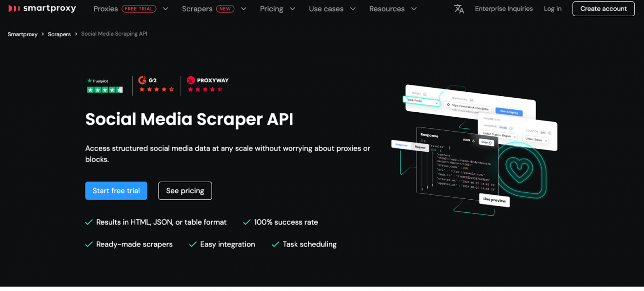The image size is (644, 291).
Task: Click the Trustpilot star rating icon
Action: tap(105, 89)
